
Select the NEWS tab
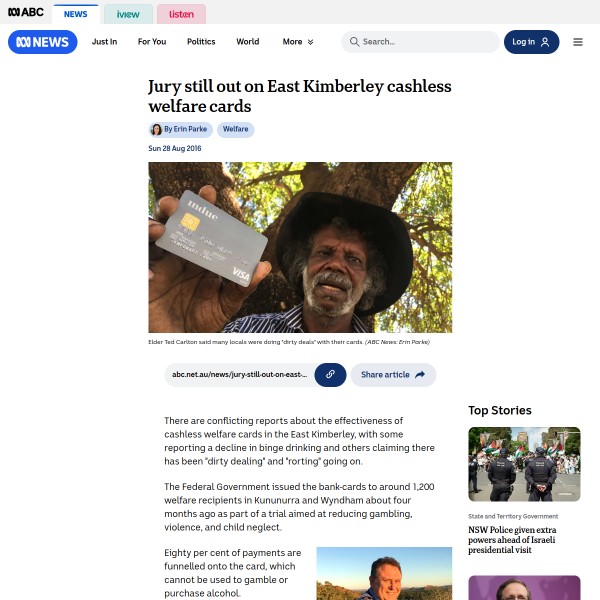click(75, 14)
